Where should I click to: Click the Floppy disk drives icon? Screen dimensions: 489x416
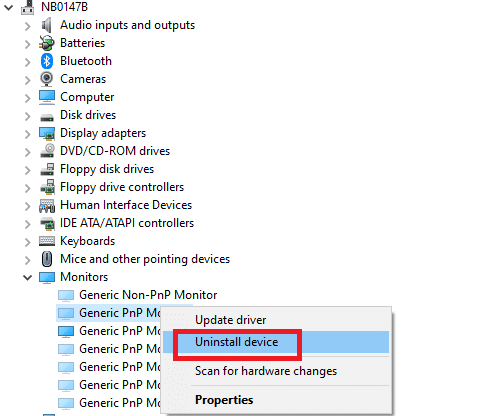point(47,169)
